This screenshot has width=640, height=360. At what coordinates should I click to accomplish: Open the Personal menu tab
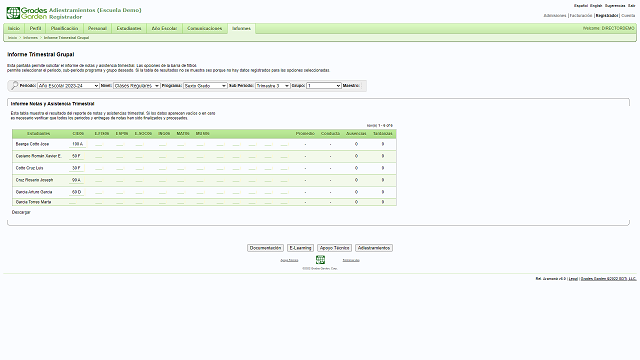coord(97,28)
